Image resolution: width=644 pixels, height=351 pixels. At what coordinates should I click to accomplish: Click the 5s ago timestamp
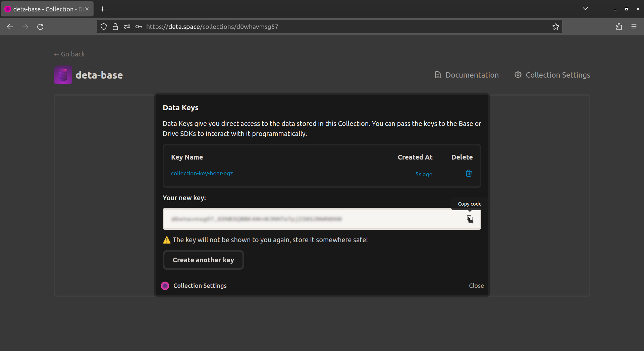click(x=424, y=174)
